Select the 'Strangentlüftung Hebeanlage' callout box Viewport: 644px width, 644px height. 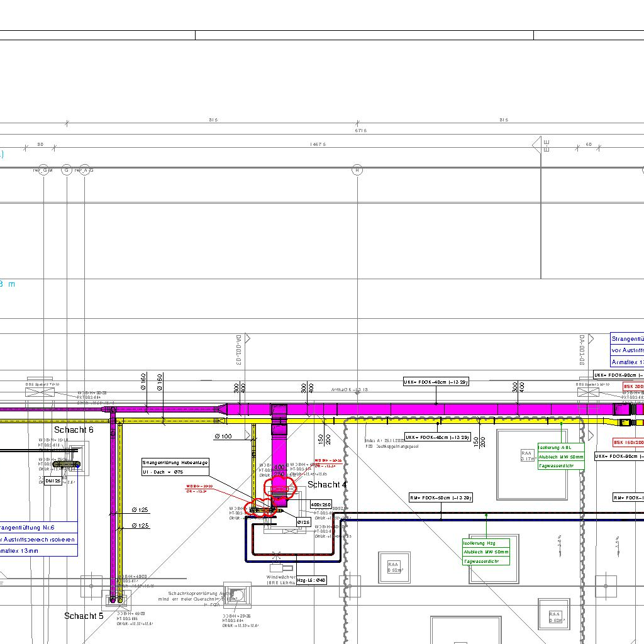(175, 467)
